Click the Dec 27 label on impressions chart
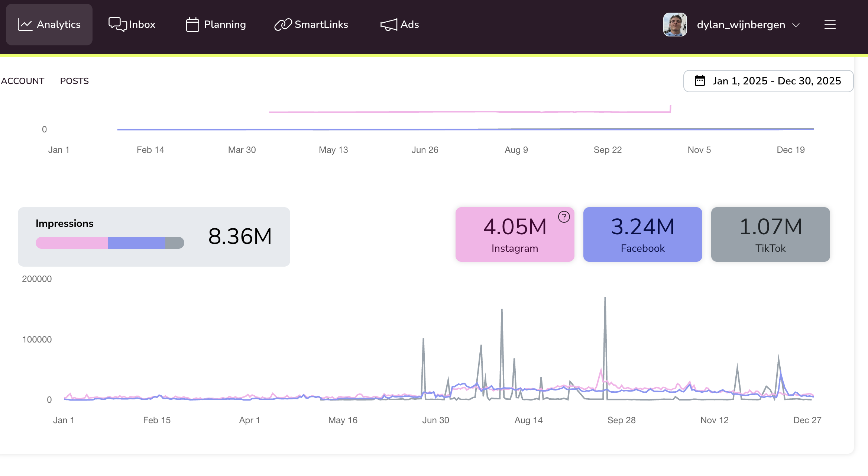This screenshot has height=476, width=868. coord(807,420)
